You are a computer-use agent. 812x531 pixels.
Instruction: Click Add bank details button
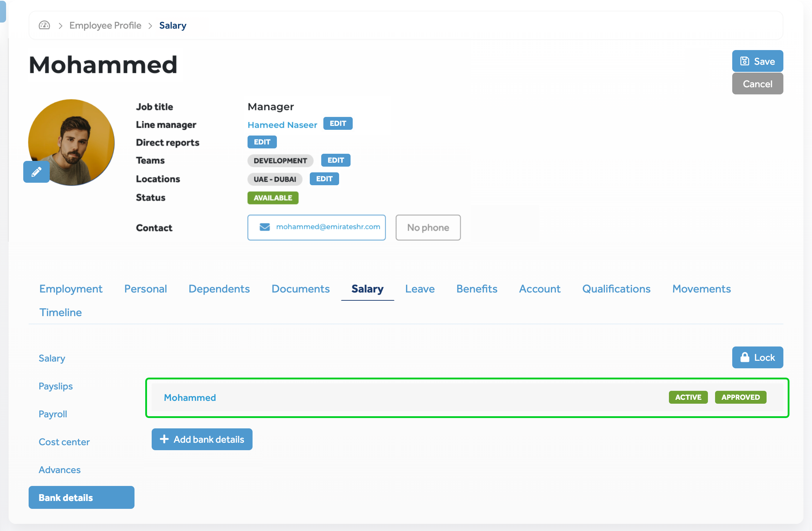(x=202, y=439)
